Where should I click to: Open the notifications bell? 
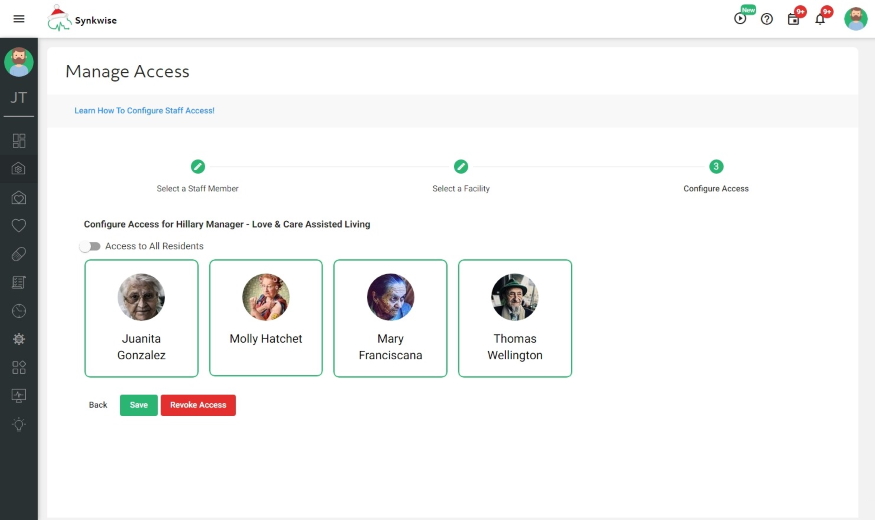[x=820, y=19]
